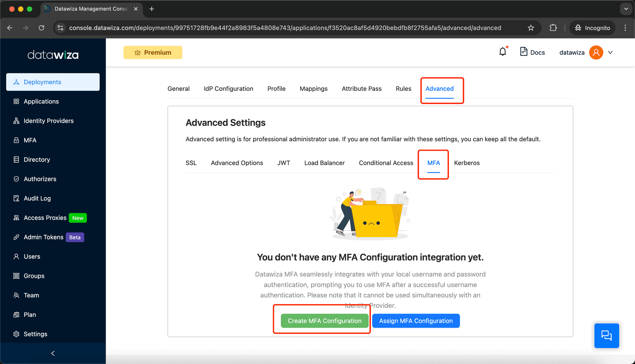
Task: Open a new browser tab
Action: [x=152, y=9]
